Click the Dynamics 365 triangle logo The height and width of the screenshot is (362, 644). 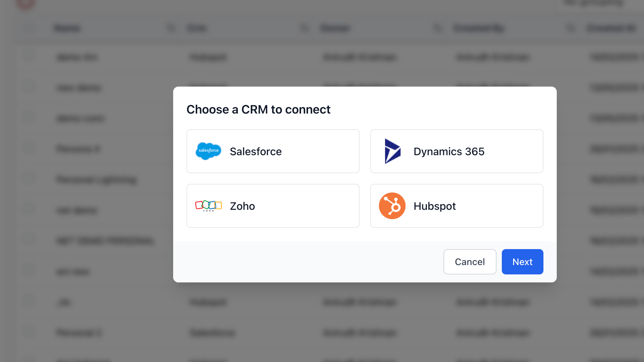click(392, 151)
